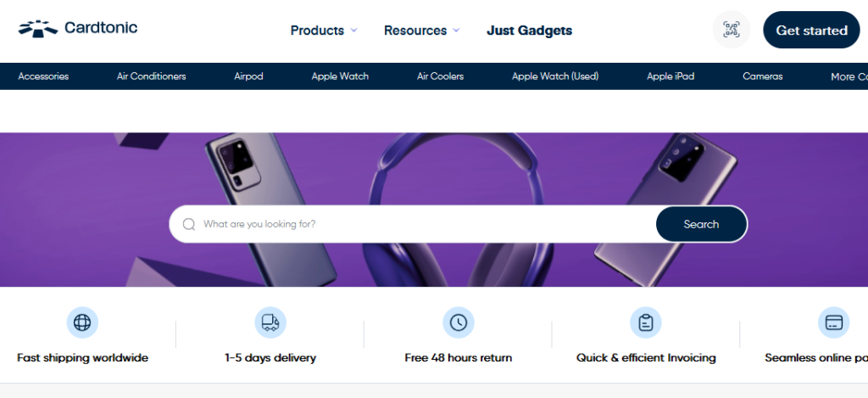The height and width of the screenshot is (398, 868).
Task: Browse the Apple Watch (Used) category
Action: [555, 76]
